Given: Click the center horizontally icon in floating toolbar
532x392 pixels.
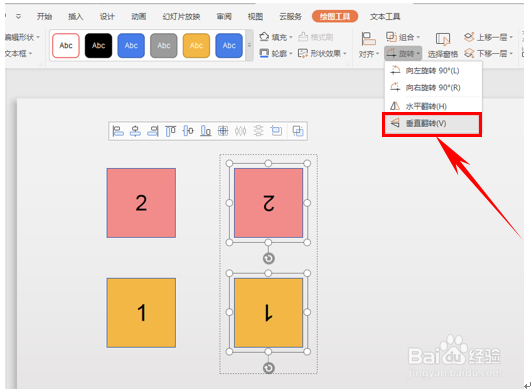Looking at the screenshot, I should point(135,131).
